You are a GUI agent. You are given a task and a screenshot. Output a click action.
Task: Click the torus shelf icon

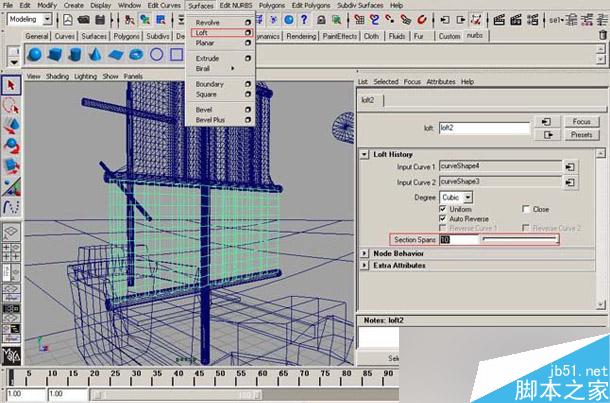click(x=136, y=54)
